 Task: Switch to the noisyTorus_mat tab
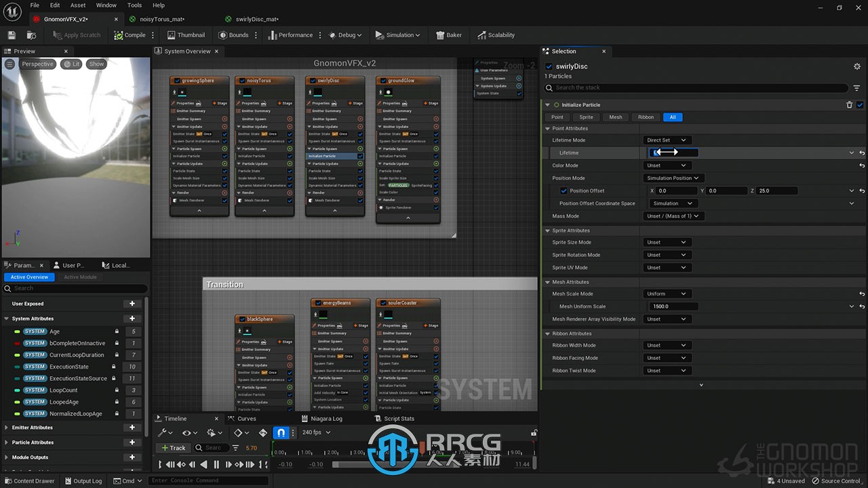coord(161,19)
